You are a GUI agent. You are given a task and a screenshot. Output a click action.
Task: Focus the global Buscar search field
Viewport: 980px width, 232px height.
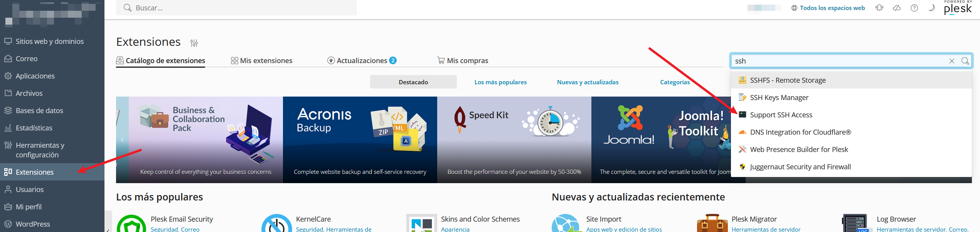[x=236, y=8]
